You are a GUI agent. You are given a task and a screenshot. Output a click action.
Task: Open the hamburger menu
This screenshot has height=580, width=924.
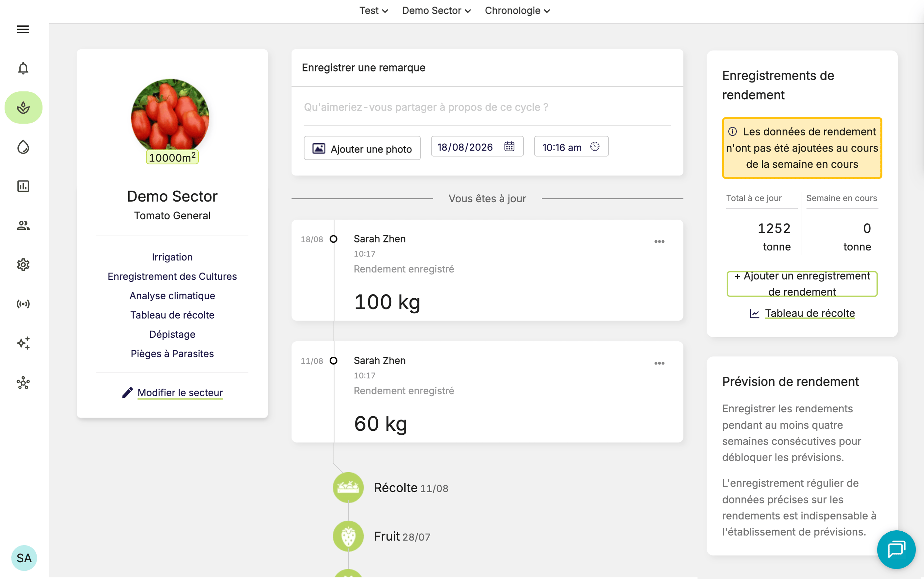point(23,29)
